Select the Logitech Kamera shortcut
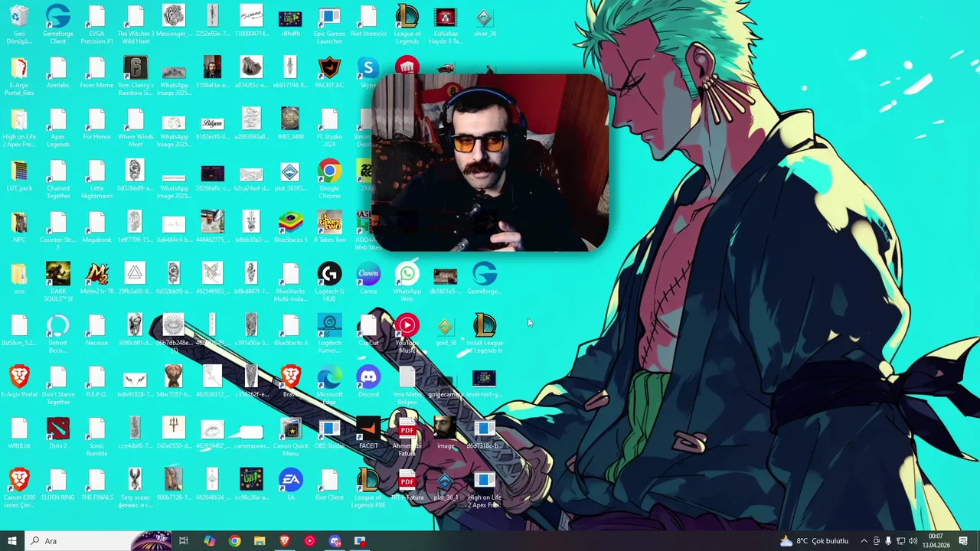This screenshot has height=551, width=980. pos(329,333)
